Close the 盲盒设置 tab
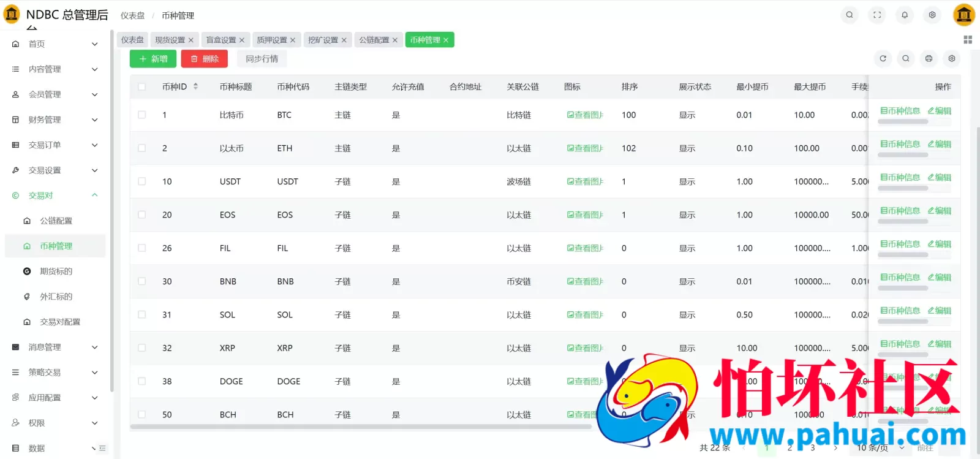The width and height of the screenshot is (980, 459). (242, 40)
